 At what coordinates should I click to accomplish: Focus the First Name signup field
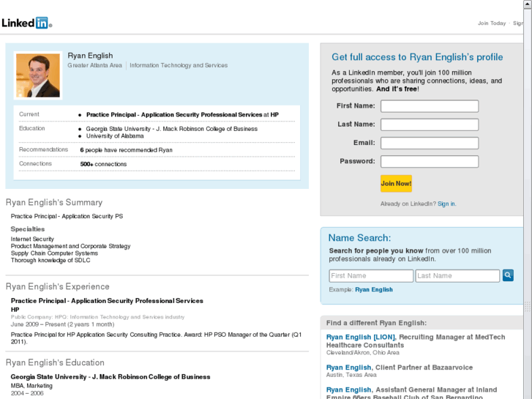click(430, 106)
